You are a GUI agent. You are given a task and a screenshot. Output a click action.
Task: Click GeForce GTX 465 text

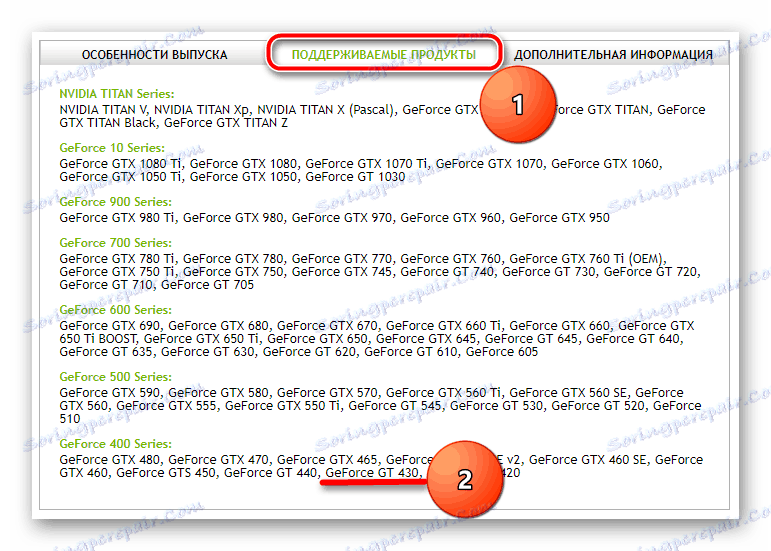tap(326, 460)
